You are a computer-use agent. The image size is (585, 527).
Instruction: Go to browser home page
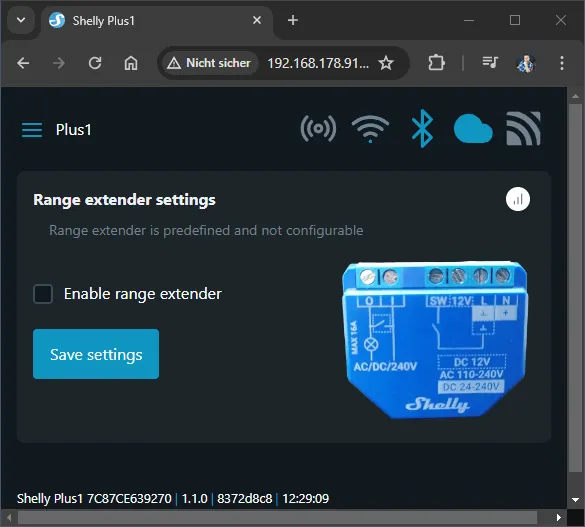131,63
